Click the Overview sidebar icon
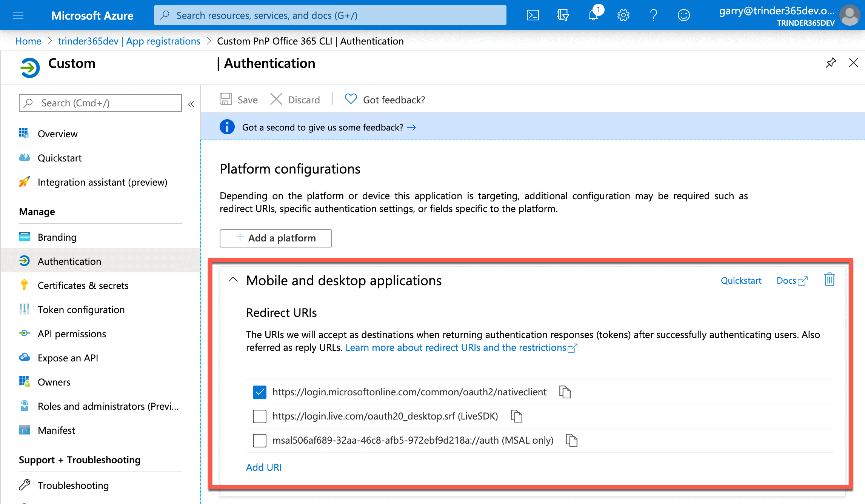 (24, 134)
